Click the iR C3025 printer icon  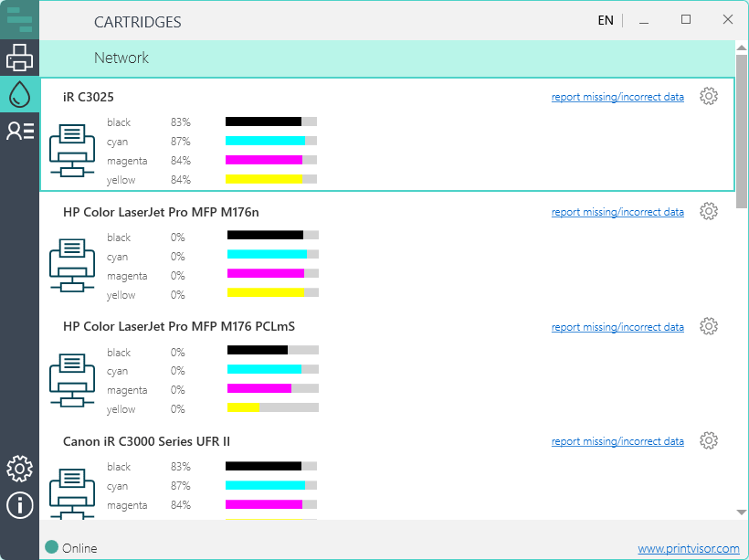71,151
